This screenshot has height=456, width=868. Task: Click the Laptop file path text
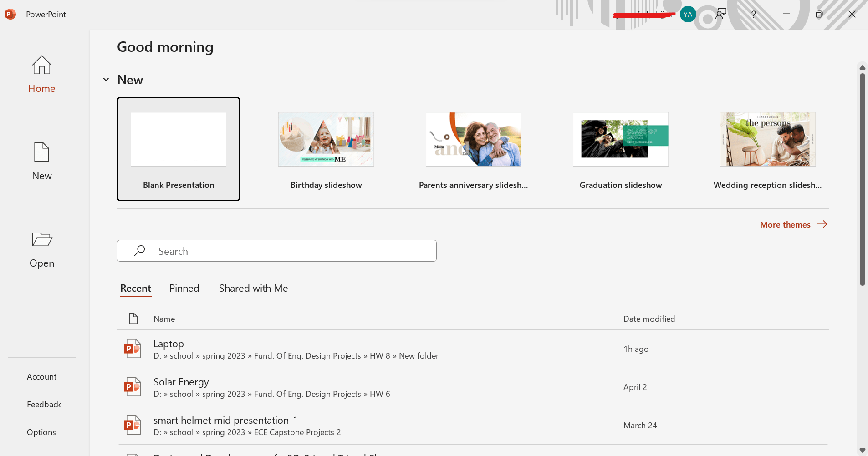(296, 356)
